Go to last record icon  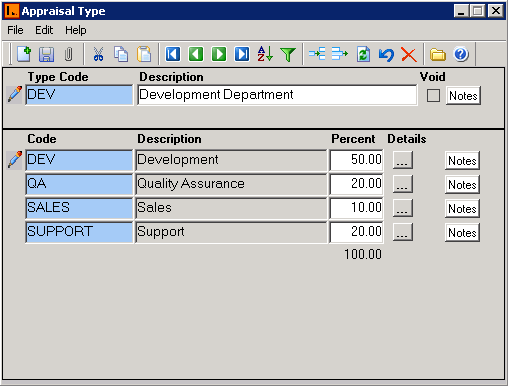click(242, 54)
